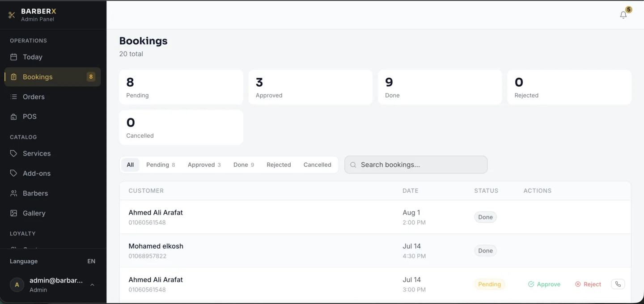Click the '20 total' text

click(131, 54)
